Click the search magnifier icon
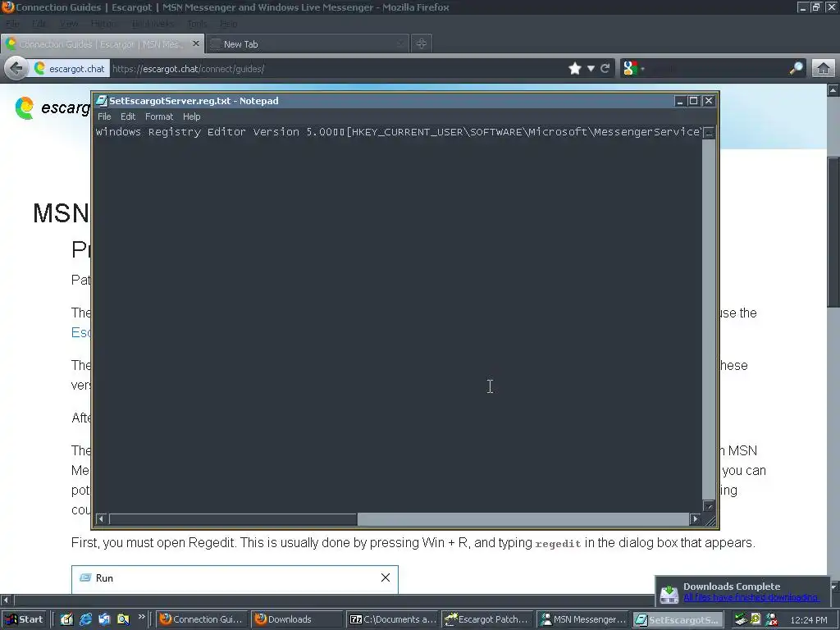The width and height of the screenshot is (840, 630). point(796,68)
